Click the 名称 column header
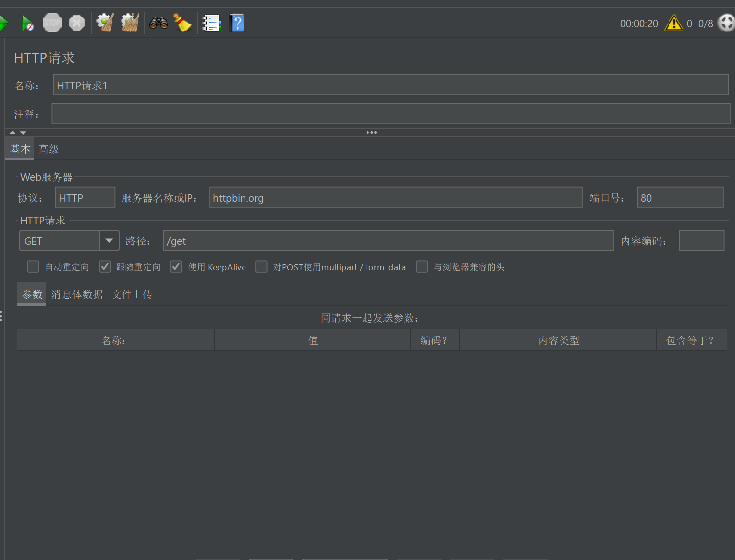Viewport: 735px width, 560px height. coord(116,340)
